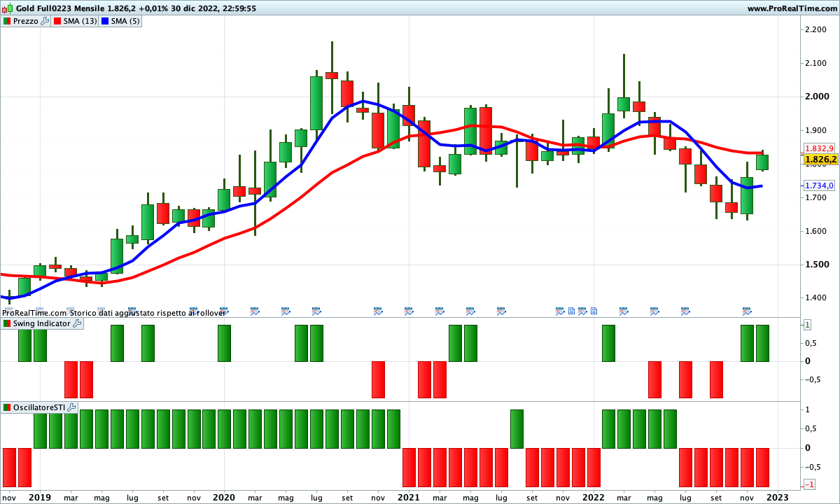This screenshot has width=840, height=504.
Task: Click the 2020 label on time axis
Action: pyautogui.click(x=224, y=497)
